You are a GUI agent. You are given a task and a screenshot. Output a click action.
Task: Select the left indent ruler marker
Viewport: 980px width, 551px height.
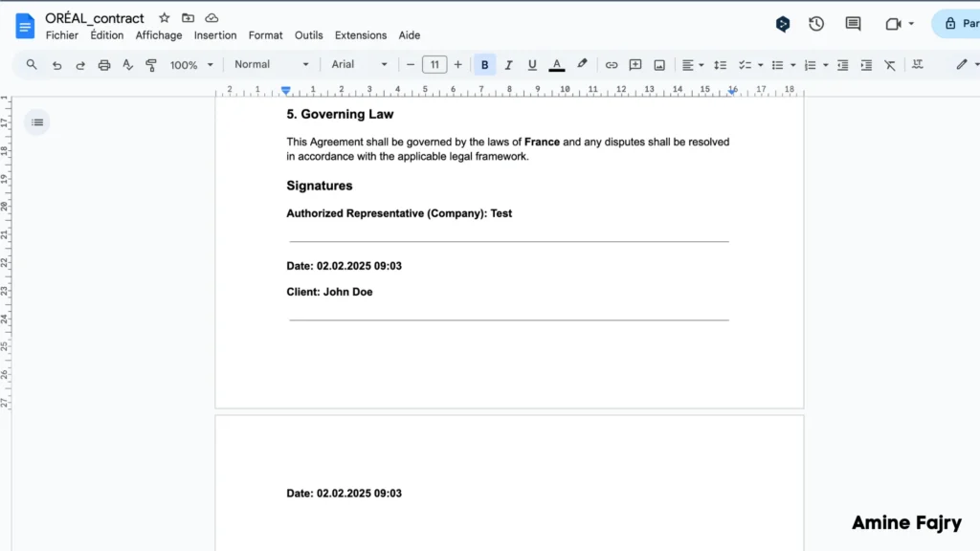[285, 91]
